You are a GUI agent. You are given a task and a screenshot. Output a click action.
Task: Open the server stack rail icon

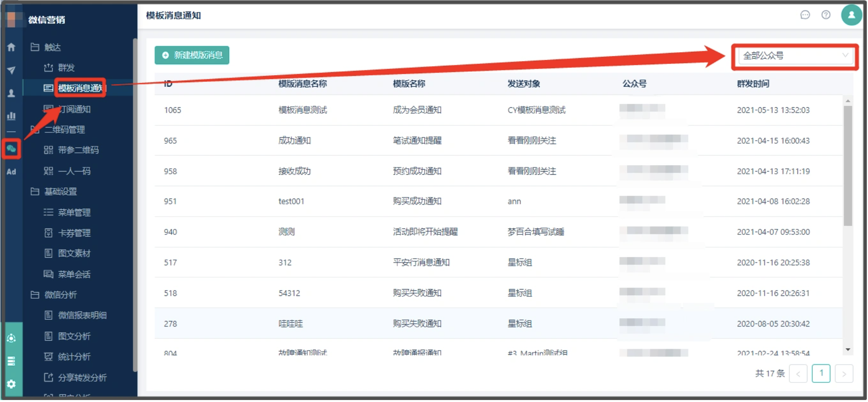(11, 361)
